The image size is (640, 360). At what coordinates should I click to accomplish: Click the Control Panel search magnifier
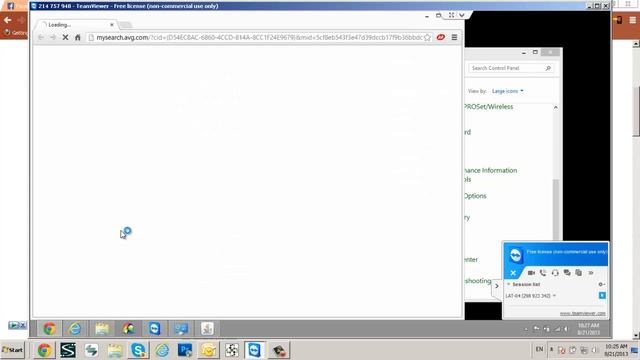[x=548, y=68]
